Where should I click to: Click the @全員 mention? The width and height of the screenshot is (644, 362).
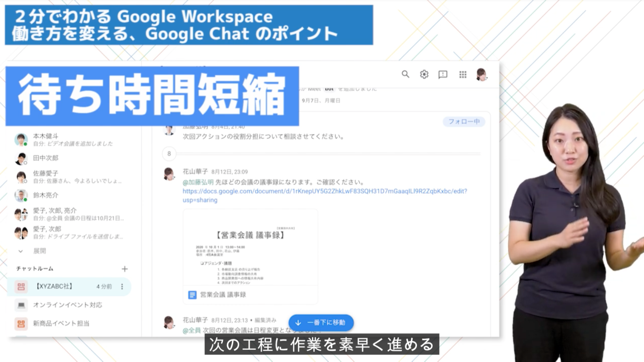[192, 330]
